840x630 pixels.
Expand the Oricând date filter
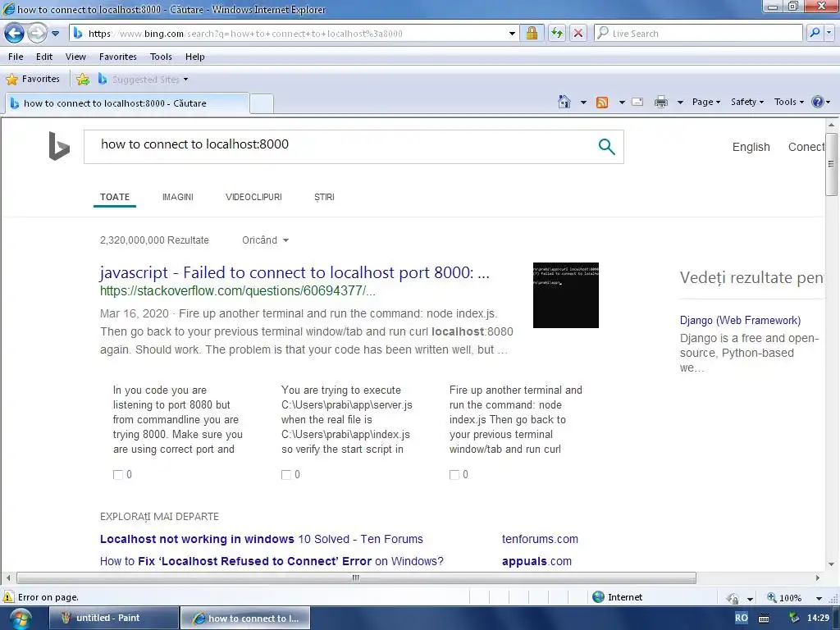(265, 240)
